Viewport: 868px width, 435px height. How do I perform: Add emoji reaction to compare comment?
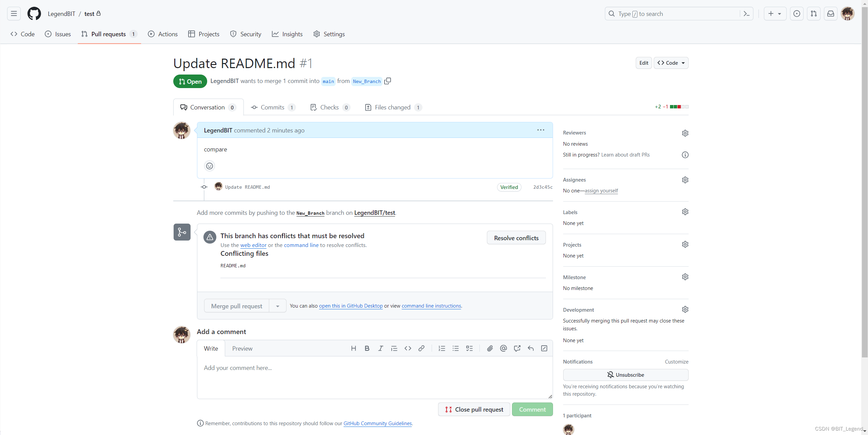click(210, 166)
